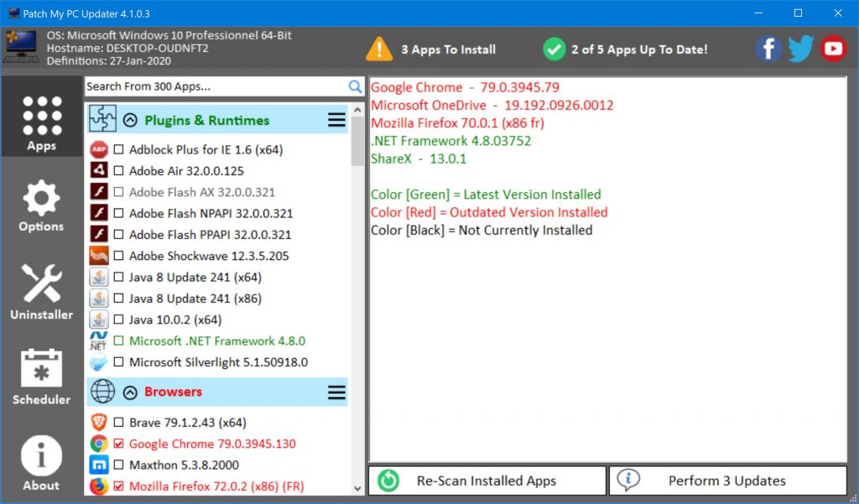Click the computer monitor icon in header
The width and height of the screenshot is (859, 504).
click(21, 47)
